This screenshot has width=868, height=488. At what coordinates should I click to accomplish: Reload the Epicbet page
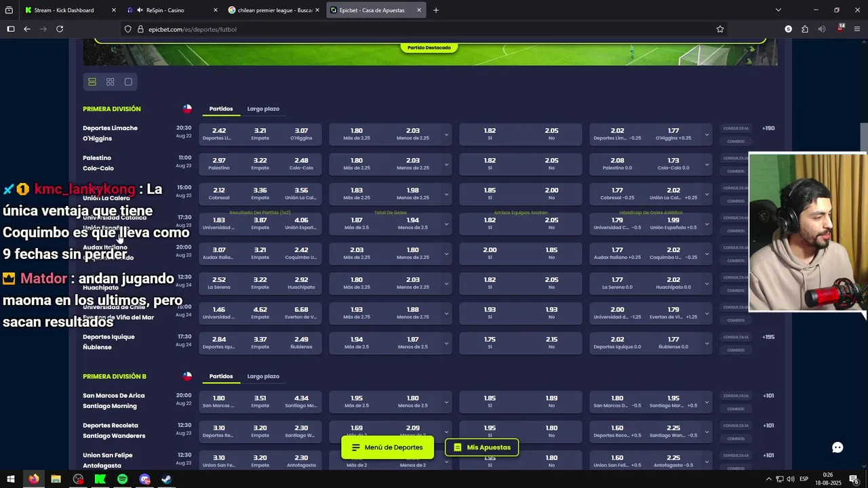pos(60,29)
